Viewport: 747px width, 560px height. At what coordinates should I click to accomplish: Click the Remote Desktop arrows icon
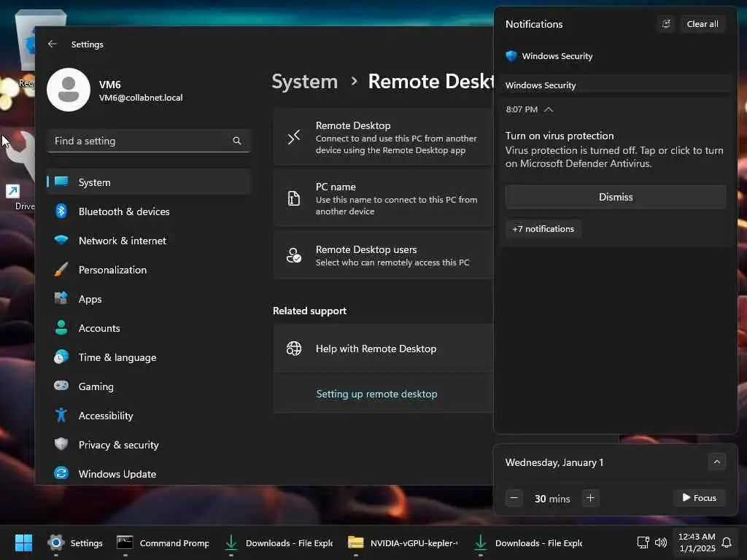click(x=294, y=137)
